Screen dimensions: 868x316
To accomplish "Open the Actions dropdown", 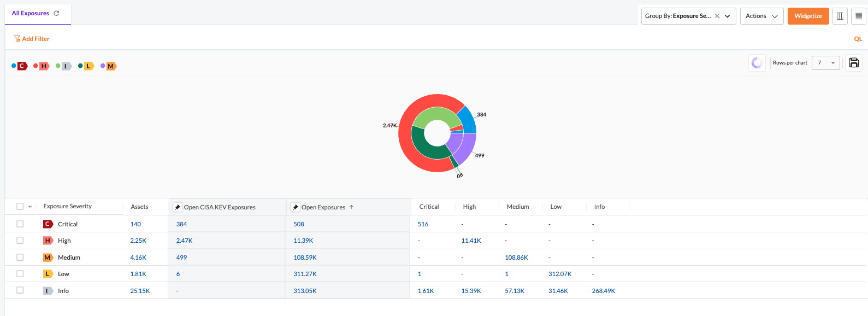I will click(x=762, y=16).
